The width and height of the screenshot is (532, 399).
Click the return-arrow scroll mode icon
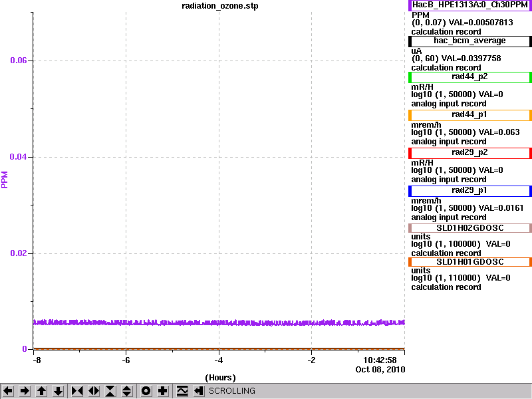pyautogui.click(x=199, y=391)
